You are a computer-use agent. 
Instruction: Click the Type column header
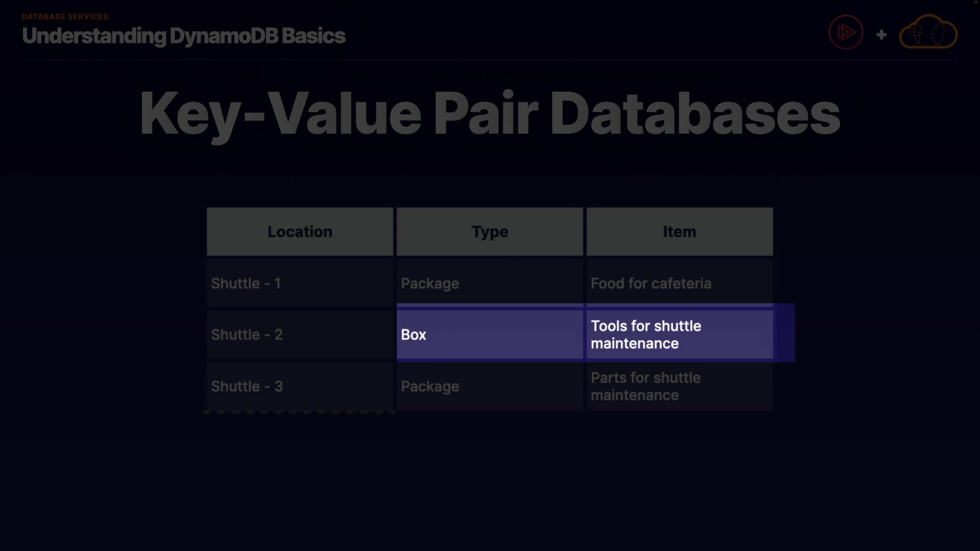pyautogui.click(x=489, y=232)
